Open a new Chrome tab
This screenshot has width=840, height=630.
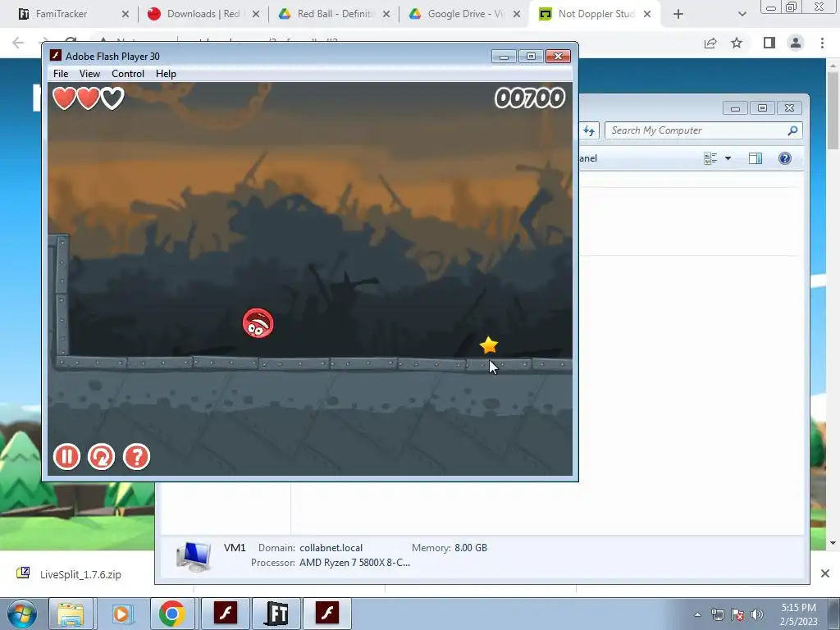[678, 14]
